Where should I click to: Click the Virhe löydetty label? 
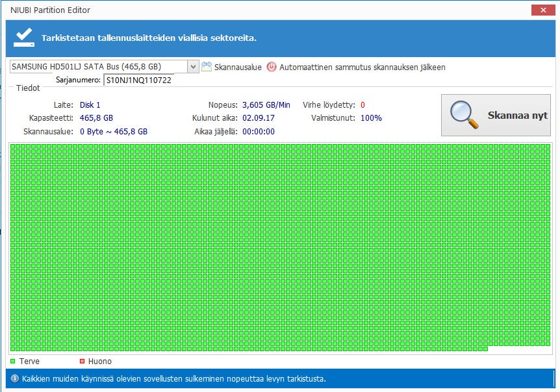coord(329,105)
